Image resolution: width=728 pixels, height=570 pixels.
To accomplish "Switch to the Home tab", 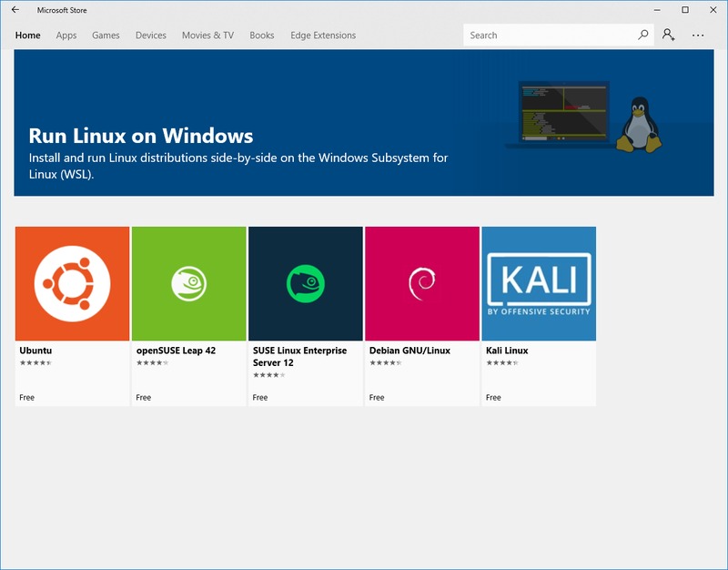I will tap(28, 36).
